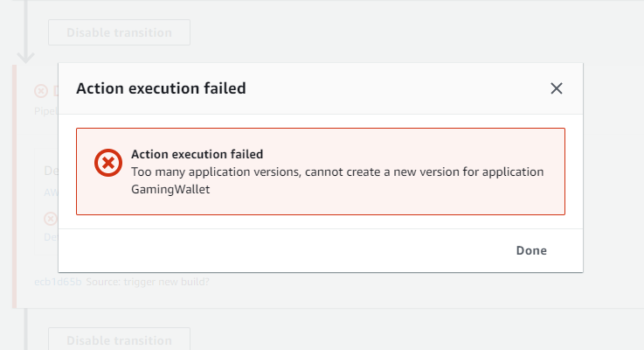Click the dialog heading 'Action execution failed'
This screenshot has height=350, width=644.
click(161, 88)
